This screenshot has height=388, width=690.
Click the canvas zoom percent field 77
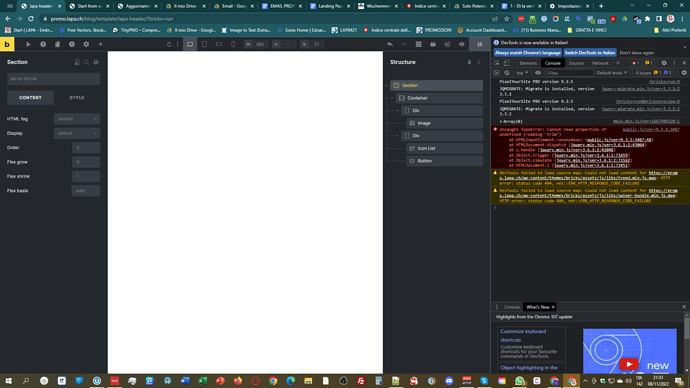(312, 44)
